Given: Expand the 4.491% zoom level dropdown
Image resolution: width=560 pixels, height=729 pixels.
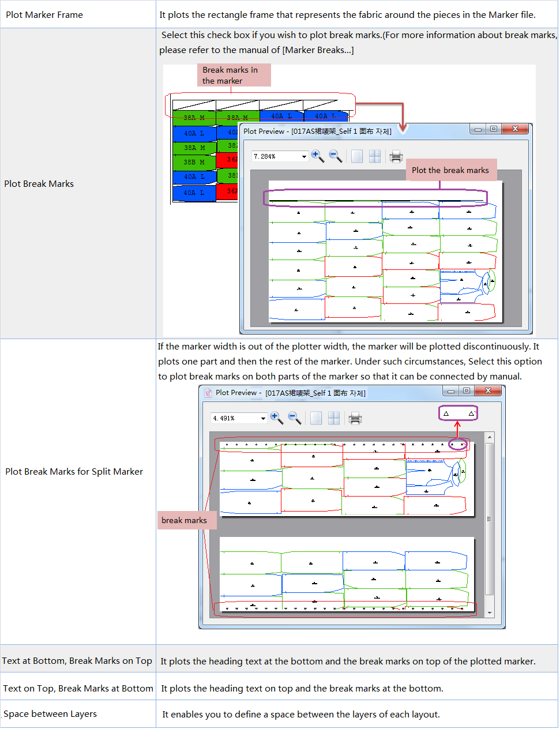Looking at the screenshot, I should (263, 418).
